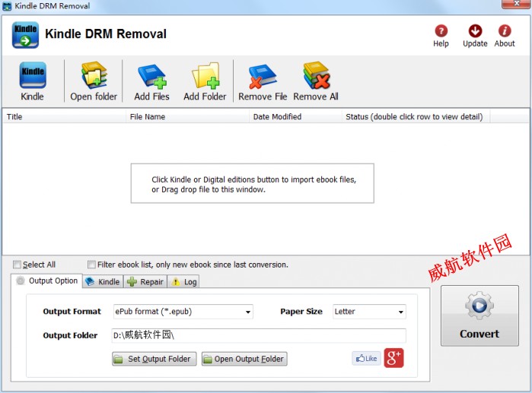Sort by the File Name column
Viewport: 532px width, 393px height.
[x=188, y=116]
